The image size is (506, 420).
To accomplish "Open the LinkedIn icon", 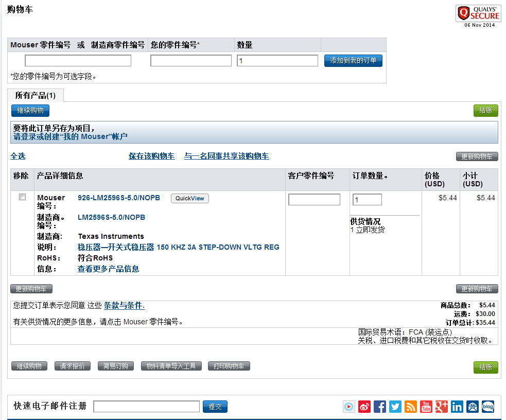I will pyautogui.click(x=457, y=407).
